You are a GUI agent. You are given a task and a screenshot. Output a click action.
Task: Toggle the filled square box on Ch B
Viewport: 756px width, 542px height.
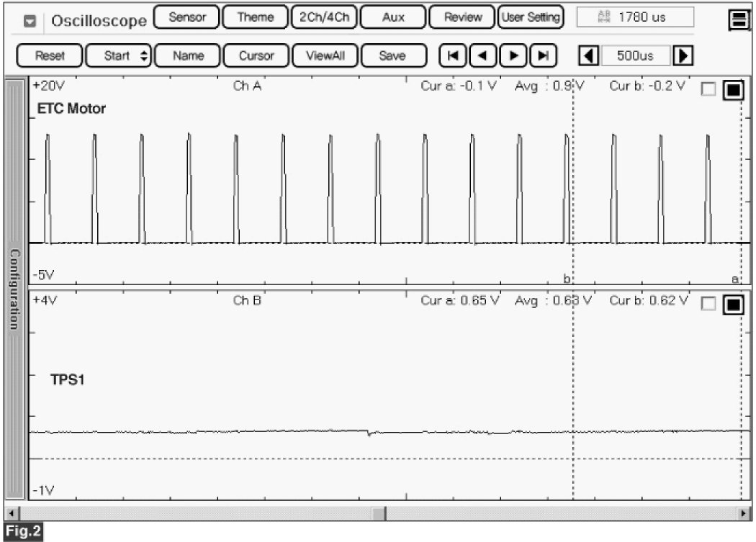coord(733,304)
